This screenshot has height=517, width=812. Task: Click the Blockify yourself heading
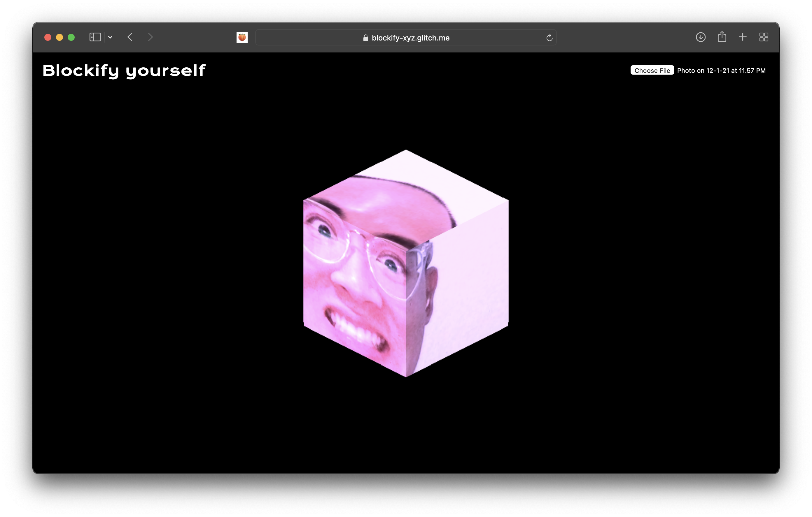tap(124, 71)
